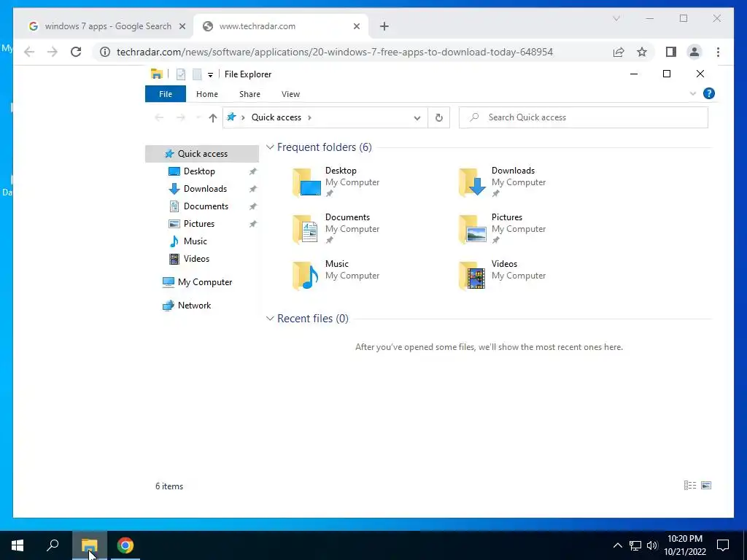Open recent locations dropdown arrow
The image size is (747, 560).
198,117
